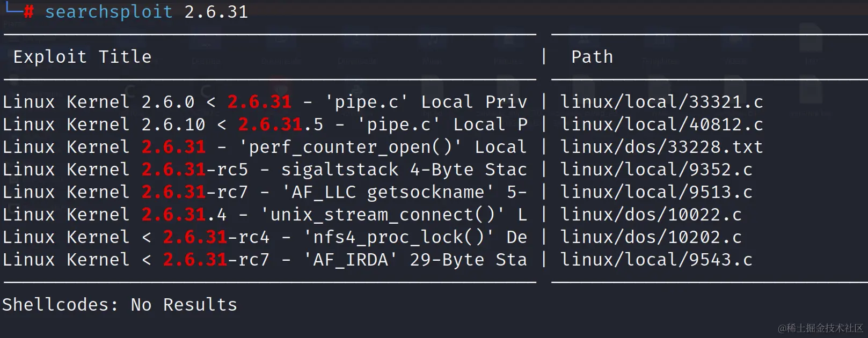The height and width of the screenshot is (338, 868).
Task: Click the 'Path' column header
Action: pyautogui.click(x=592, y=57)
